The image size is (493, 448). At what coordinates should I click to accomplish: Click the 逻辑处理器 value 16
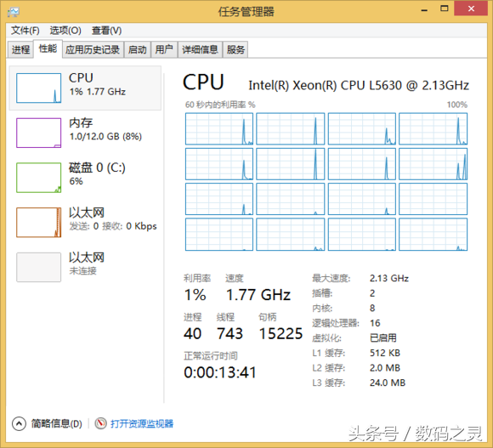(x=375, y=323)
